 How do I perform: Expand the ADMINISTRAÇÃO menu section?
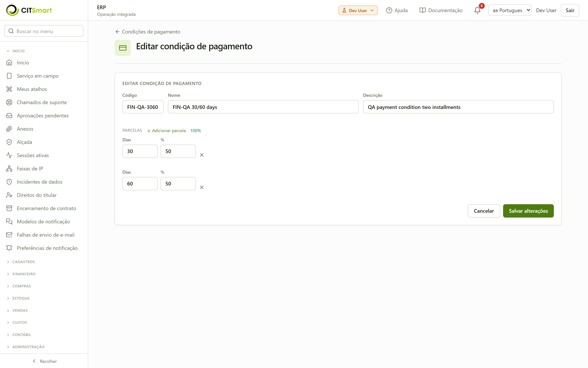point(26,347)
